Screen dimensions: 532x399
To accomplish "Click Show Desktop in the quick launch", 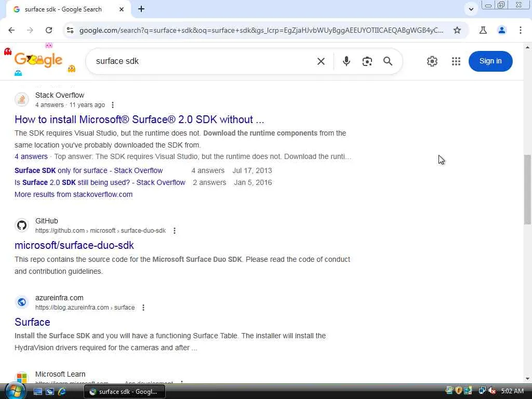I will 37,392.
